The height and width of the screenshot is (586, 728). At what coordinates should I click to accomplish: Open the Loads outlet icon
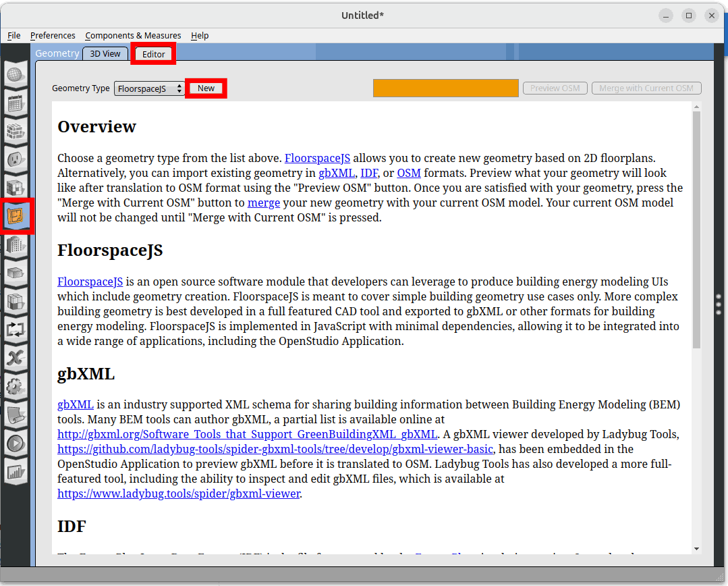tap(16, 159)
